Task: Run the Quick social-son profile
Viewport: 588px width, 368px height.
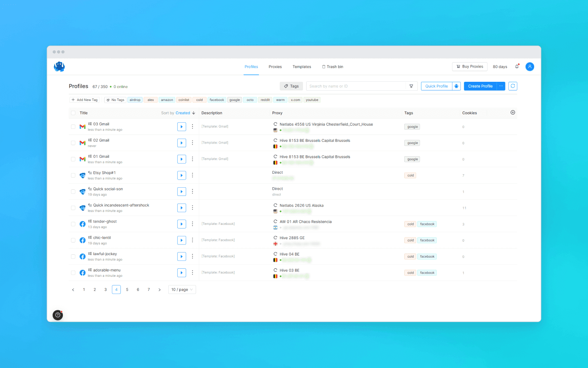Action: (182, 191)
